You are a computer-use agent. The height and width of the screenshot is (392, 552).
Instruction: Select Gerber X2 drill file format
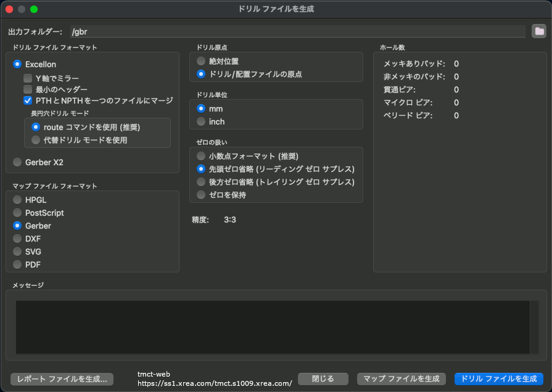[17, 162]
